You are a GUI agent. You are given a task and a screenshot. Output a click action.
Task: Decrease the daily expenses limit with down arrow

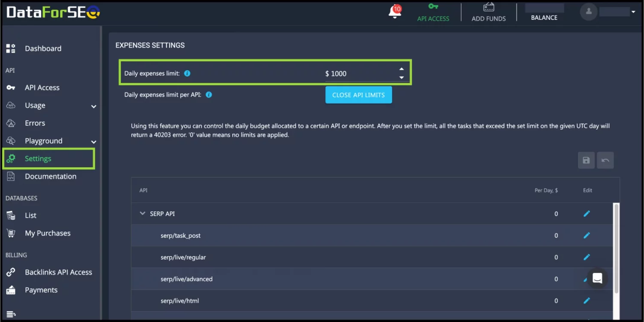pyautogui.click(x=401, y=78)
